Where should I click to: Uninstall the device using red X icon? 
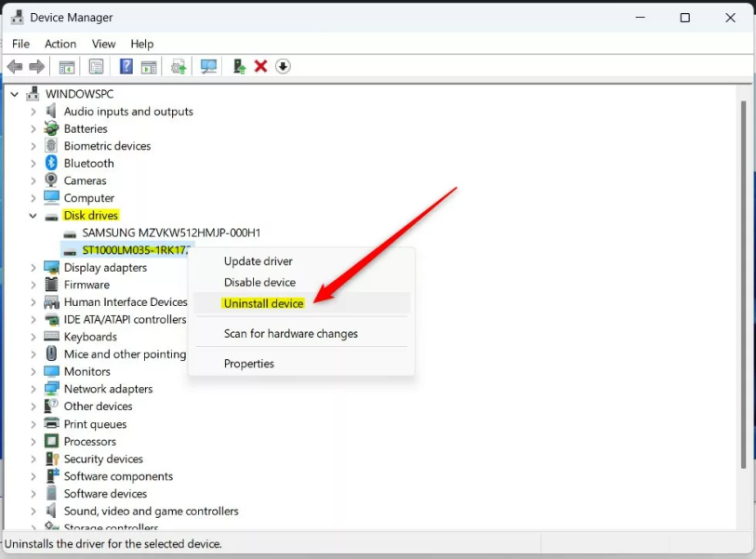point(260,66)
